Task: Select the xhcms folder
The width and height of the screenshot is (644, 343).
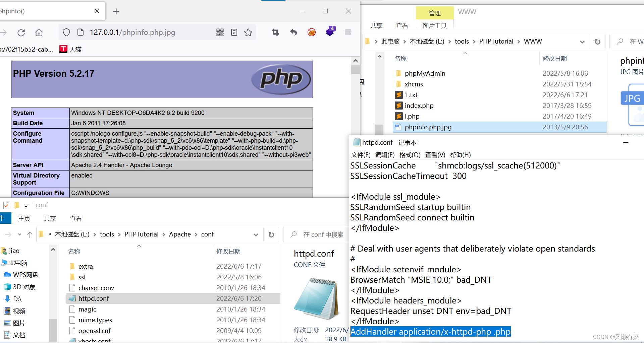Action: [x=414, y=84]
